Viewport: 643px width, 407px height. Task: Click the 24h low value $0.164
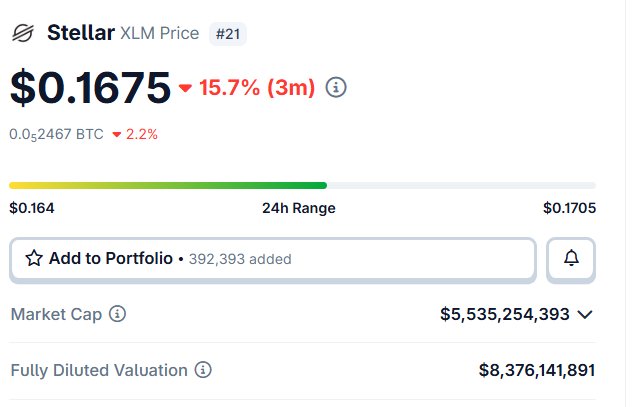(32, 208)
